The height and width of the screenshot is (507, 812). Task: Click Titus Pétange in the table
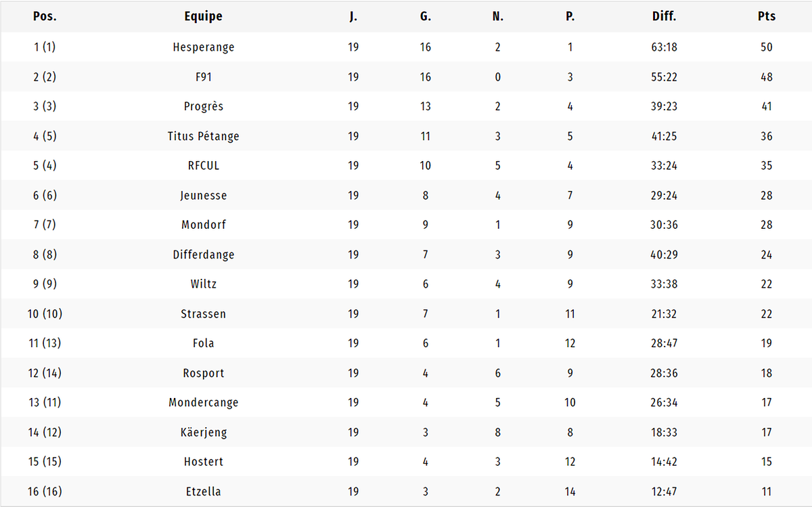coord(203,136)
